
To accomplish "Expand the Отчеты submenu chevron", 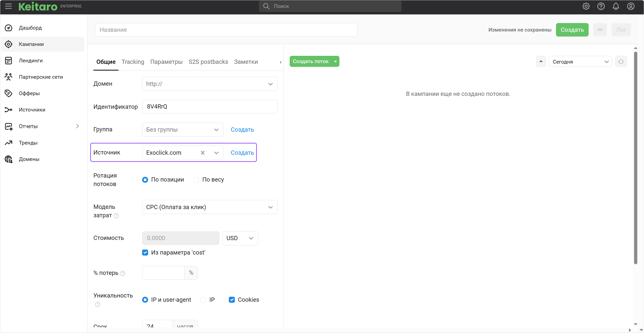I will click(x=78, y=126).
